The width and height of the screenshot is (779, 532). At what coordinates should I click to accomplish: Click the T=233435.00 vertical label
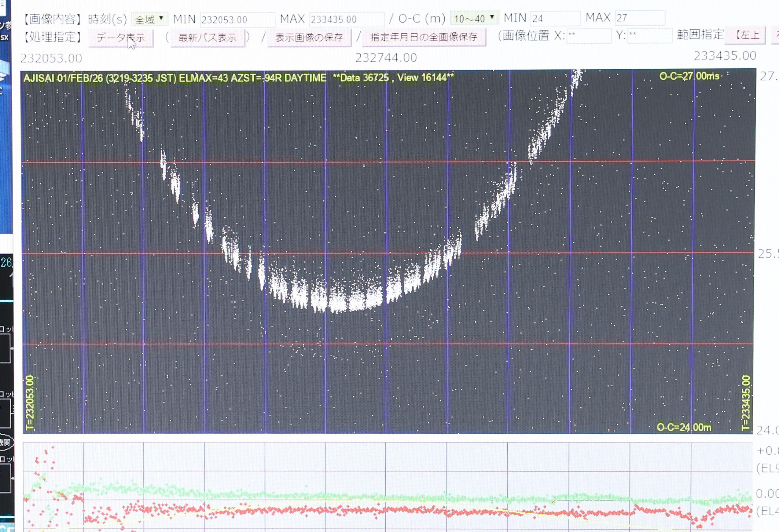745,403
